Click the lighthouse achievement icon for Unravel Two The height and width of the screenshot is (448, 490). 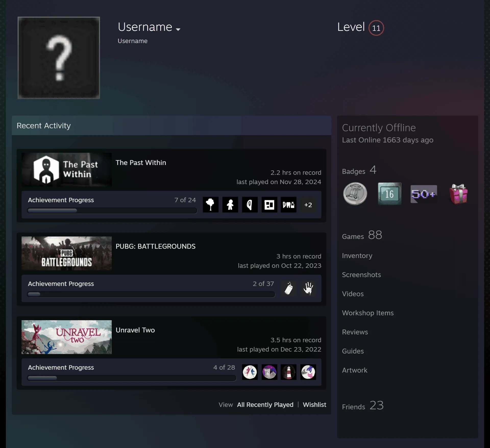289,372
